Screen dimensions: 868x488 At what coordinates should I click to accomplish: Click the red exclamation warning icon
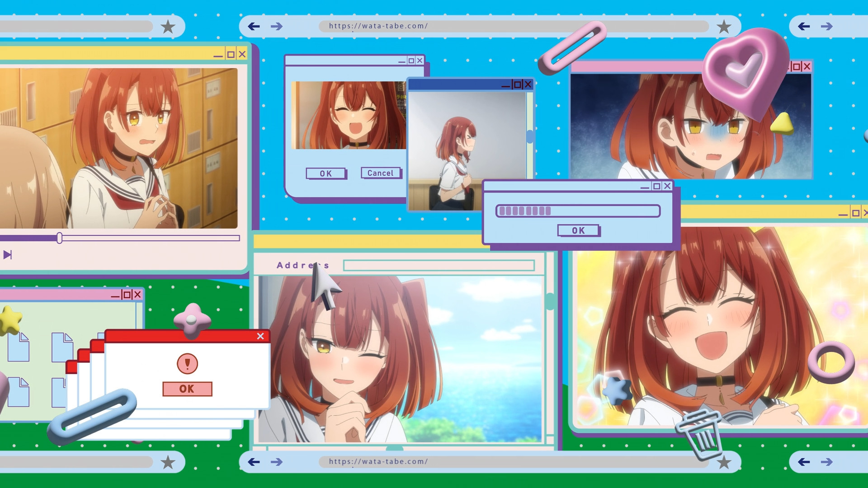click(x=187, y=363)
